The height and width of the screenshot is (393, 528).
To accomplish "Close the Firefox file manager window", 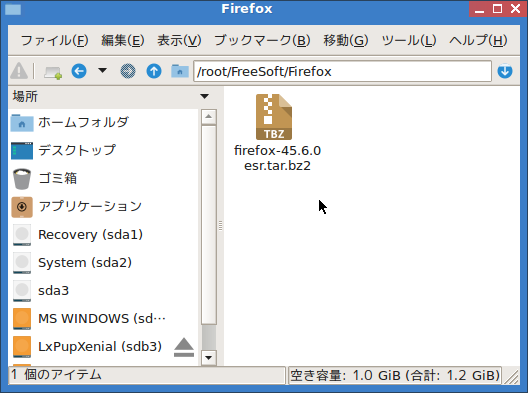I will point(516,9).
